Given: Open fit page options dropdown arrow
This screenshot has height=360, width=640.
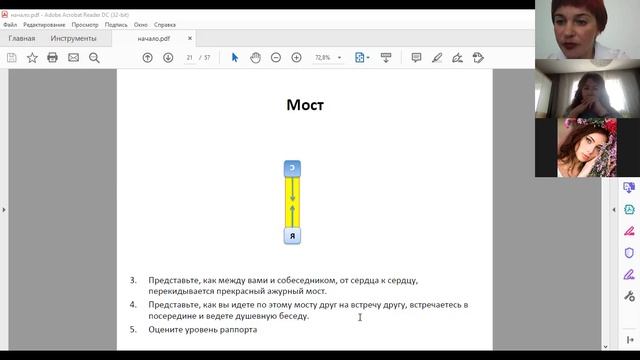Looking at the screenshot, I should tap(368, 58).
